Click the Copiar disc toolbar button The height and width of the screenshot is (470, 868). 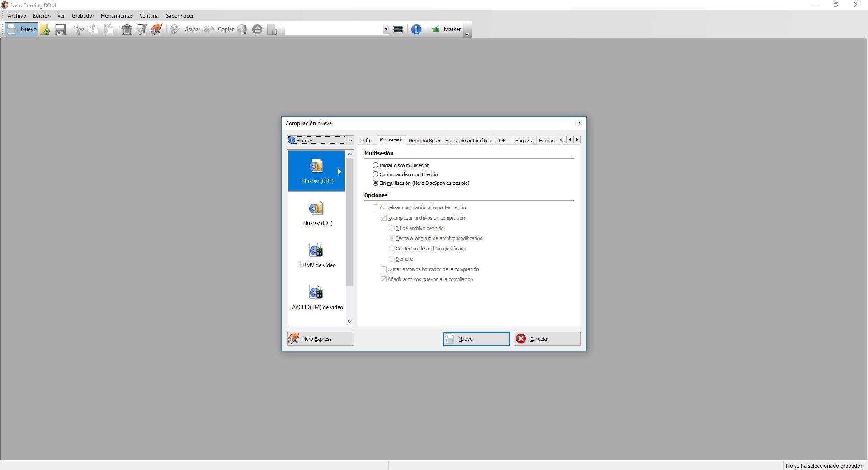(x=219, y=29)
